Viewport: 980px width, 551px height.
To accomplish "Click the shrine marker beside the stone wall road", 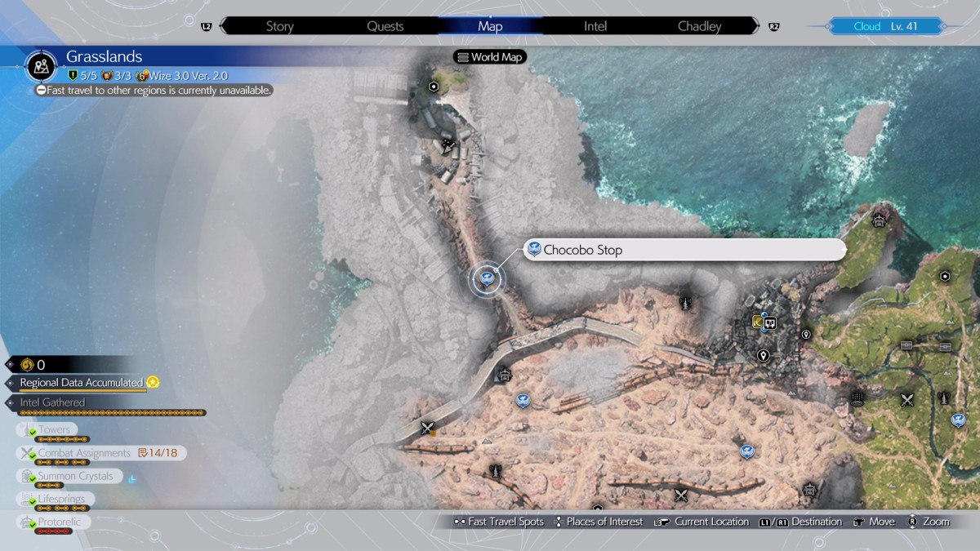I will point(503,375).
